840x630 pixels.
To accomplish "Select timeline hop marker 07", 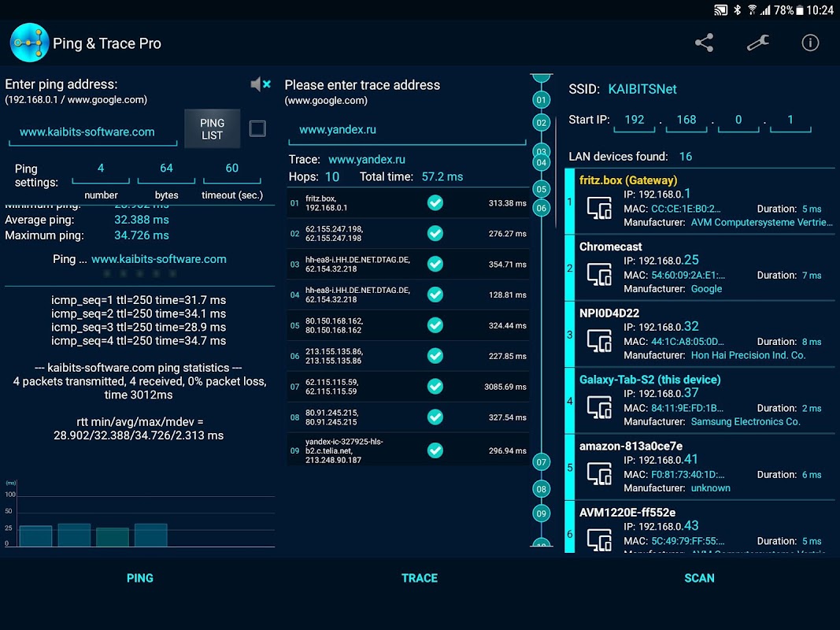I will point(542,461).
